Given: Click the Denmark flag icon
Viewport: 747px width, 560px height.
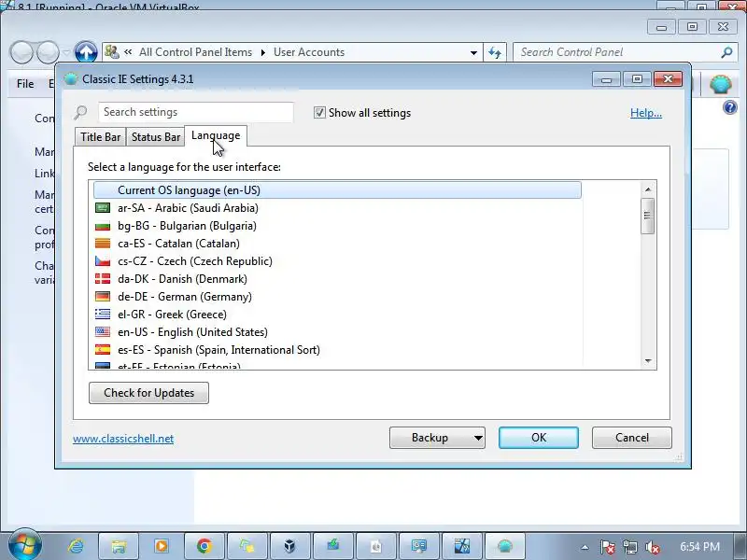Looking at the screenshot, I should [x=103, y=278].
